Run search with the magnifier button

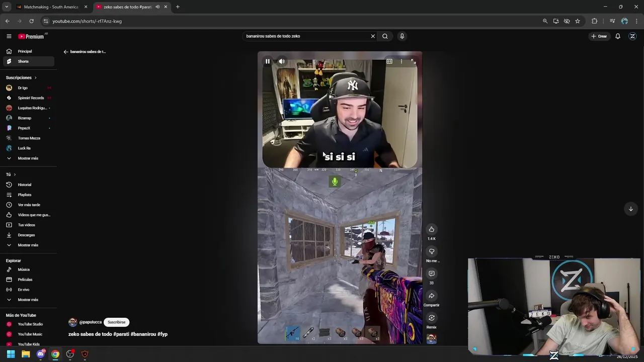[x=385, y=36]
